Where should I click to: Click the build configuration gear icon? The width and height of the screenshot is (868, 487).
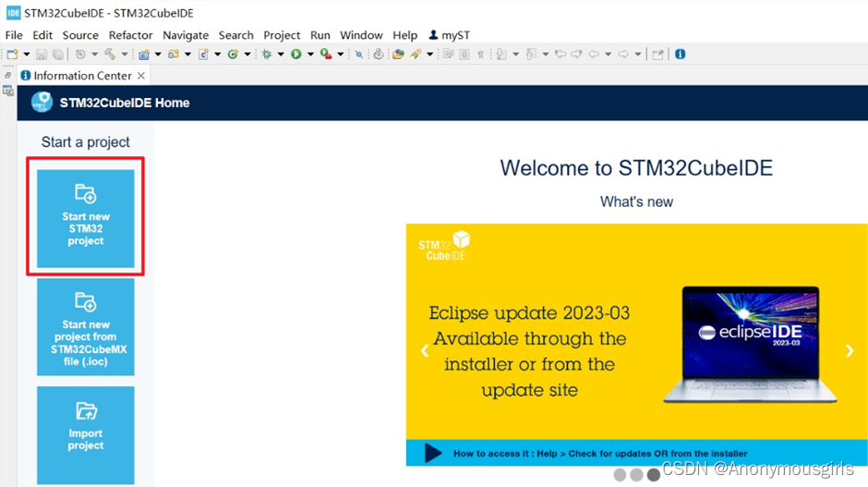point(81,55)
